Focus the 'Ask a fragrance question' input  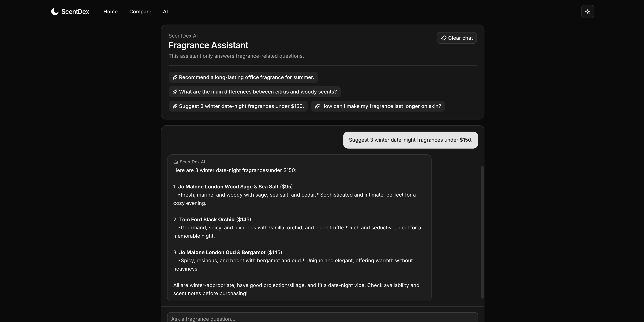click(323, 319)
